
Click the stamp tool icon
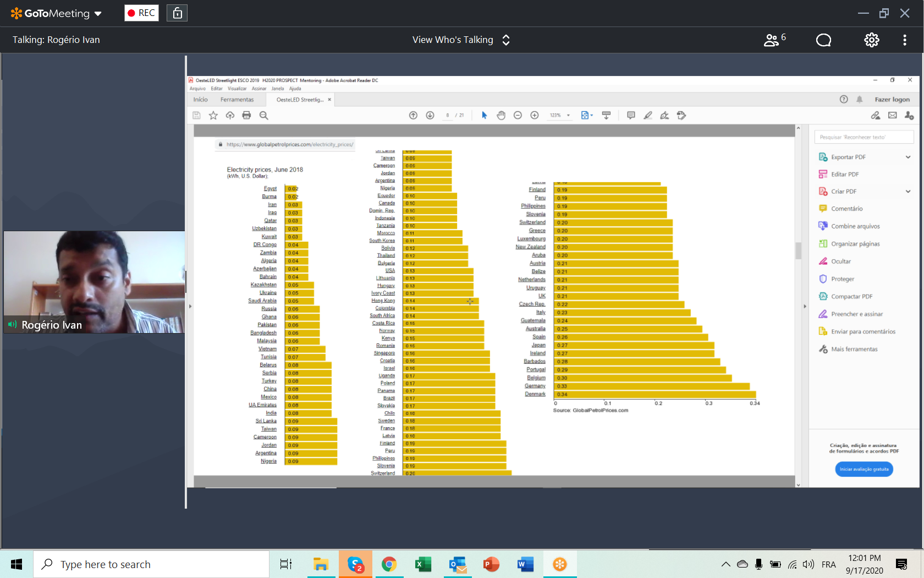(x=681, y=115)
